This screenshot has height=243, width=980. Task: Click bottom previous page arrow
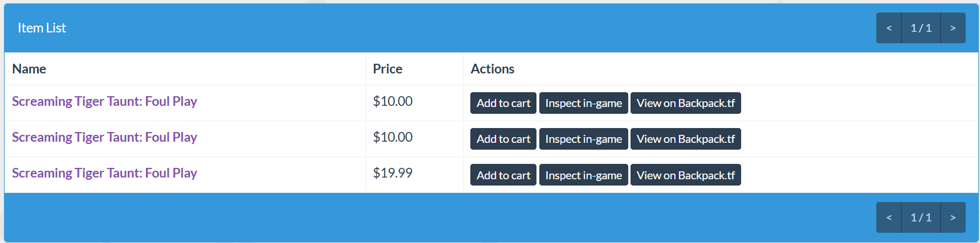(x=889, y=217)
